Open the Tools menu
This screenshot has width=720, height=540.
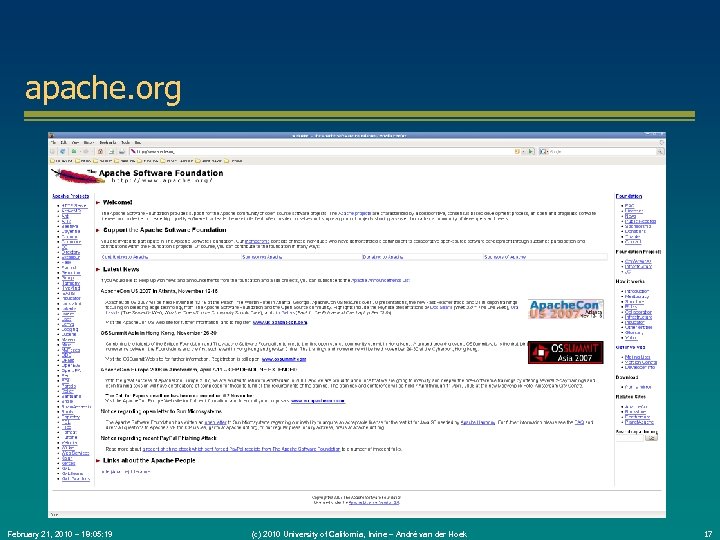[125, 143]
